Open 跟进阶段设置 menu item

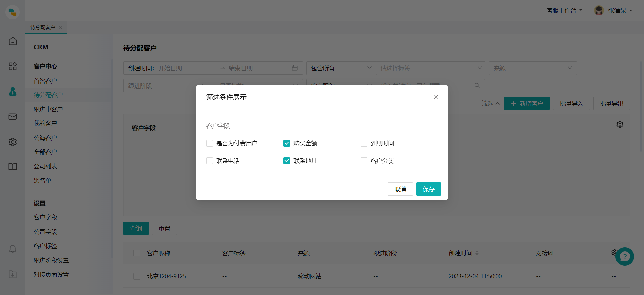pos(51,260)
